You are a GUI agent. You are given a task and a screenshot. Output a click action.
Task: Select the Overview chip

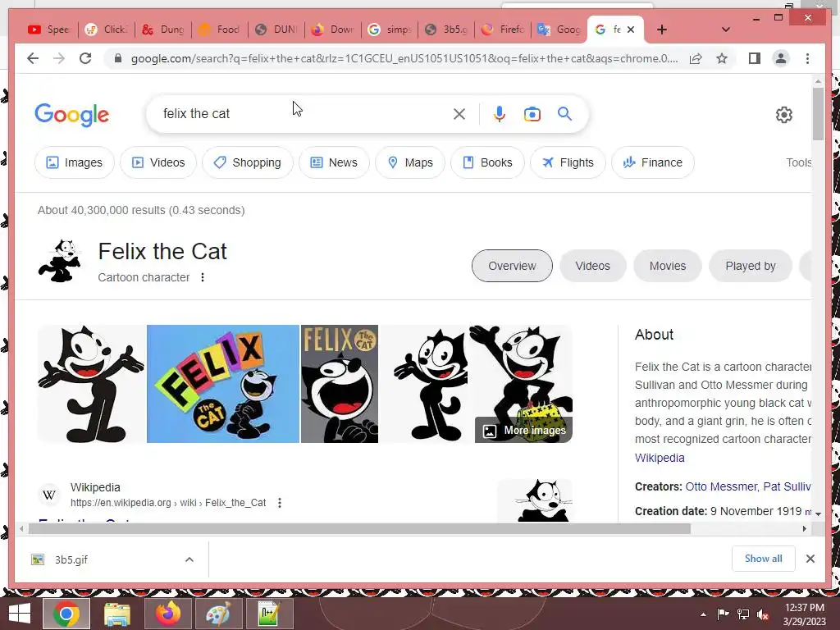click(512, 266)
